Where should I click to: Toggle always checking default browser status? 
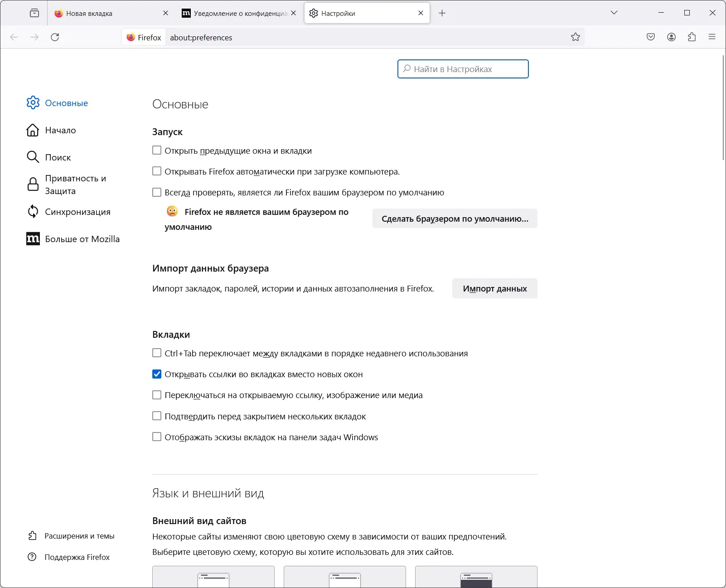pos(157,192)
